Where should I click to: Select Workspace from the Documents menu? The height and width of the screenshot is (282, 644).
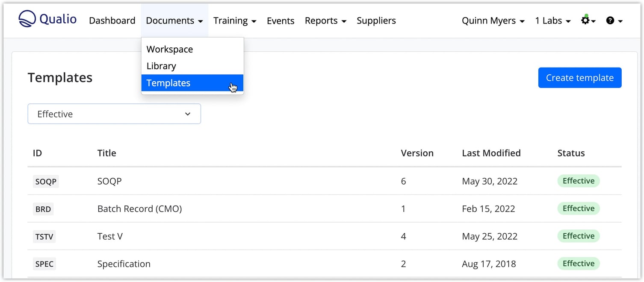pos(170,49)
